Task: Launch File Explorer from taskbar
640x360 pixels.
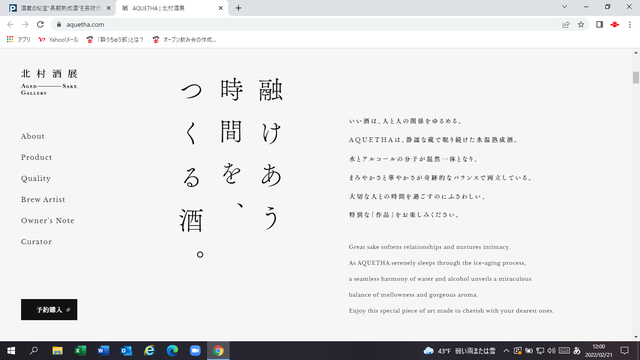Action: coord(57,351)
